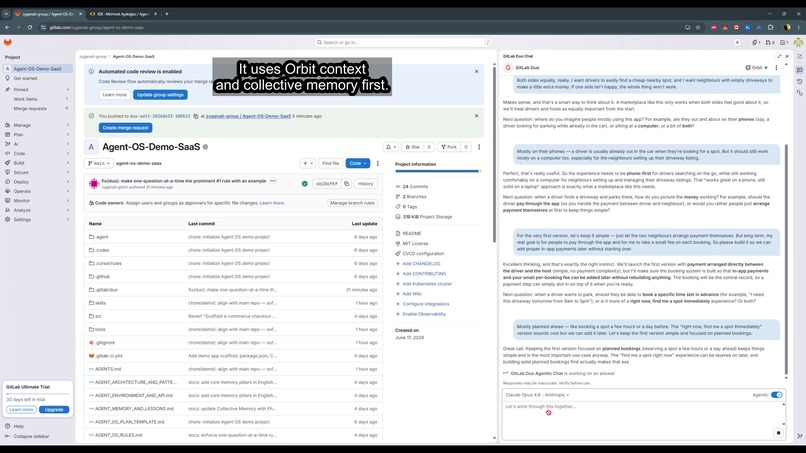Open the Operate sidebar menu

[37, 191]
